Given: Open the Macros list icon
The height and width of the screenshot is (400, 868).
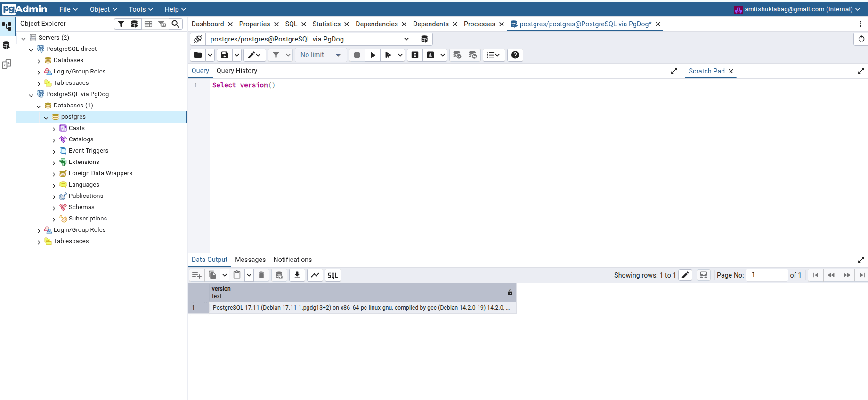Looking at the screenshot, I should tap(494, 55).
